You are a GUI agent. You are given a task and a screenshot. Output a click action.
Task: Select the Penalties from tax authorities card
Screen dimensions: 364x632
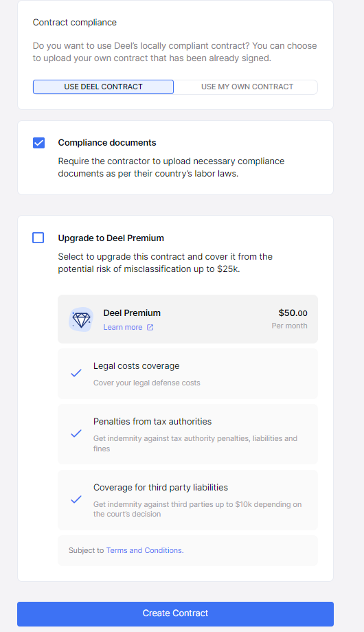coord(188,434)
